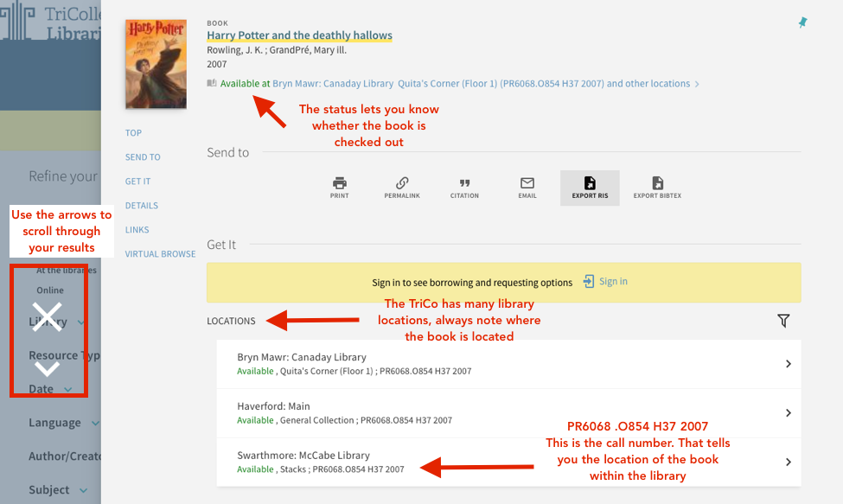Expand the Author/Creator facet
Image resolution: width=843 pixels, height=504 pixels.
click(x=65, y=456)
